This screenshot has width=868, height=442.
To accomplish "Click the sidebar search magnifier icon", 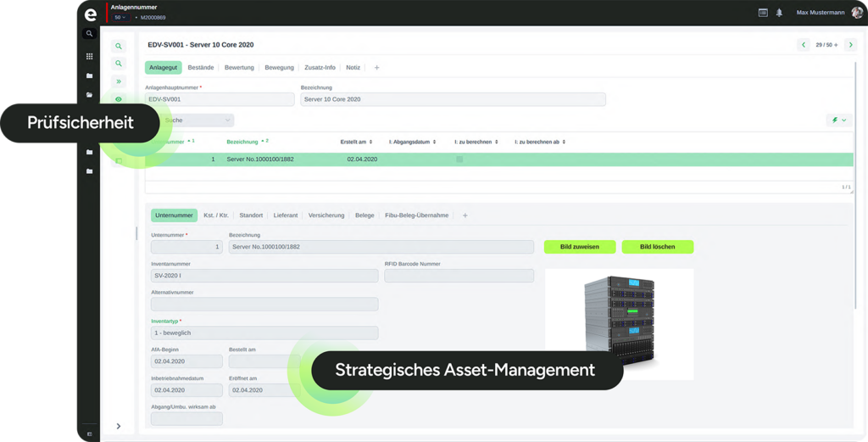I will (x=89, y=34).
